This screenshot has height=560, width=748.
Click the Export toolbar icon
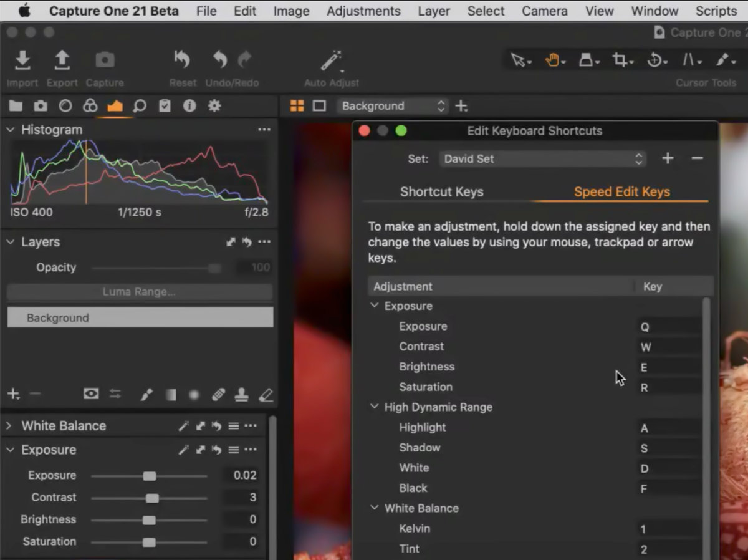(x=62, y=60)
